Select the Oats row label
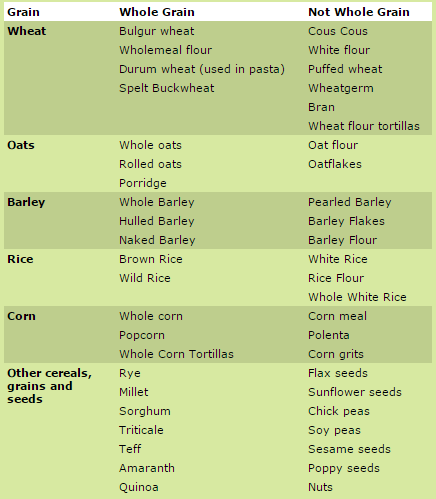436x499 pixels. [x=21, y=145]
